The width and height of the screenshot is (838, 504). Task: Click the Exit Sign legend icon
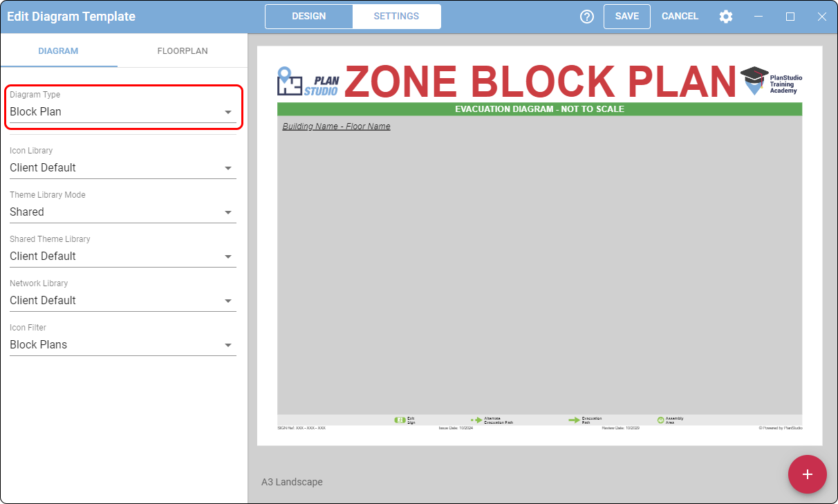click(400, 420)
